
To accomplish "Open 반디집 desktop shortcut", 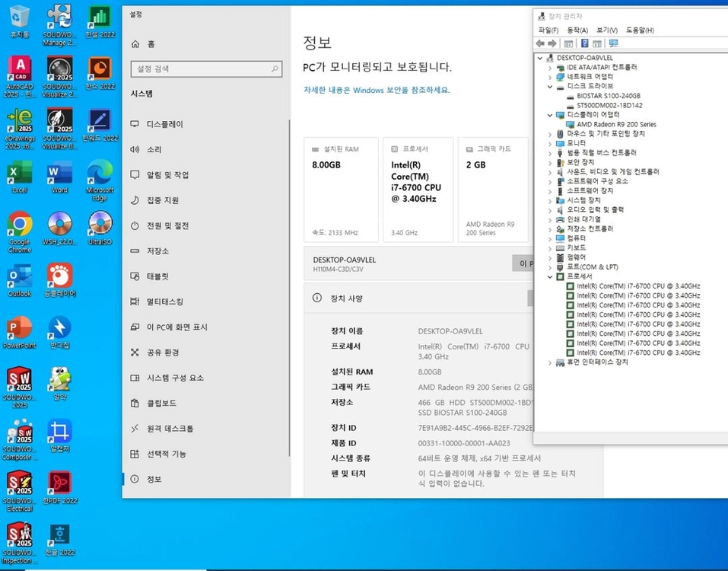I will (59, 332).
